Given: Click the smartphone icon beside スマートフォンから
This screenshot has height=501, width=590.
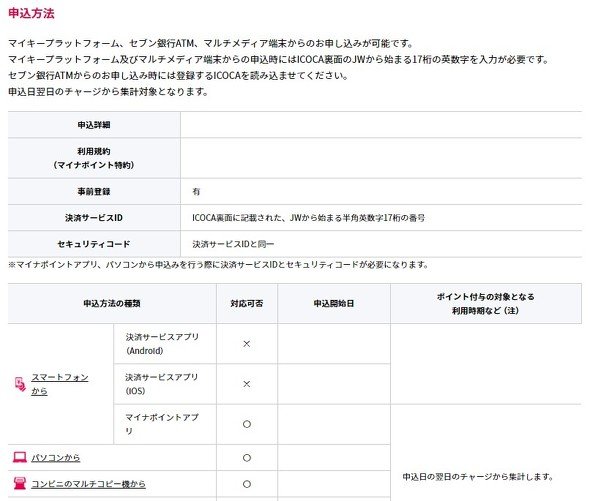Looking at the screenshot, I should click(20, 384).
